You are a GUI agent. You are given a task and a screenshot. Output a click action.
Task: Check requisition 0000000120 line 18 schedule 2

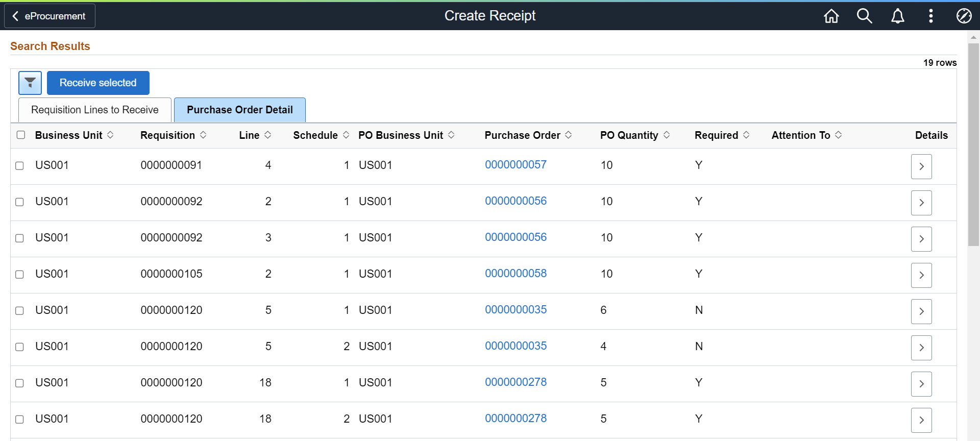pyautogui.click(x=19, y=420)
